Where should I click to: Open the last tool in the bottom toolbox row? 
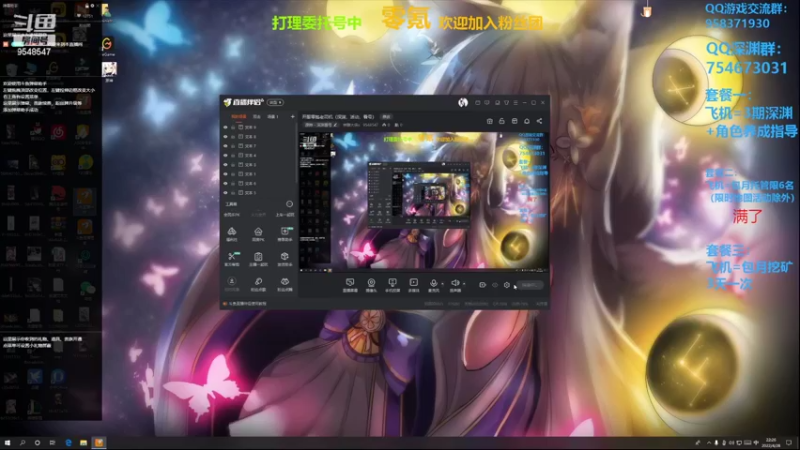pos(285,284)
